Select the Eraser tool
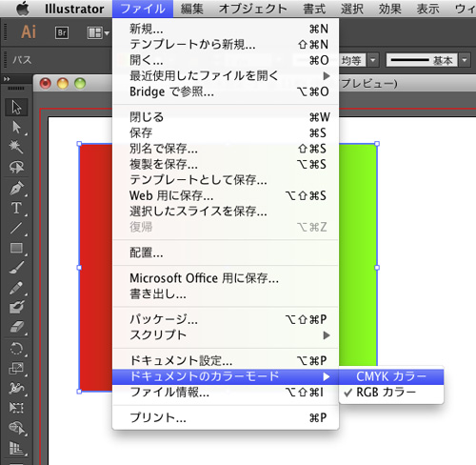The image size is (476, 465). point(16,327)
